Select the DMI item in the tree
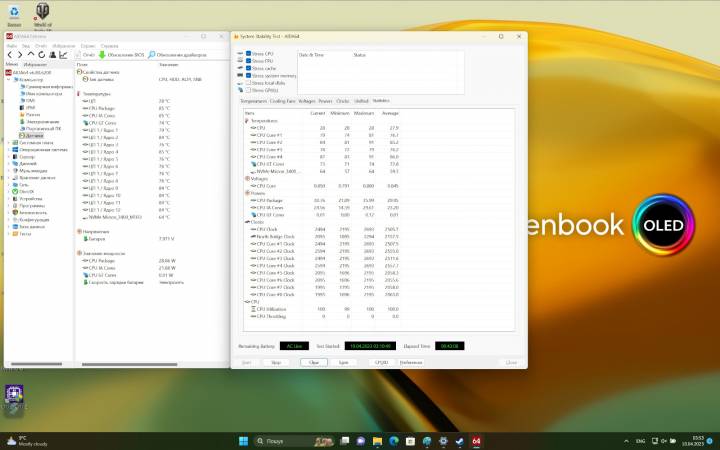 click(x=28, y=100)
